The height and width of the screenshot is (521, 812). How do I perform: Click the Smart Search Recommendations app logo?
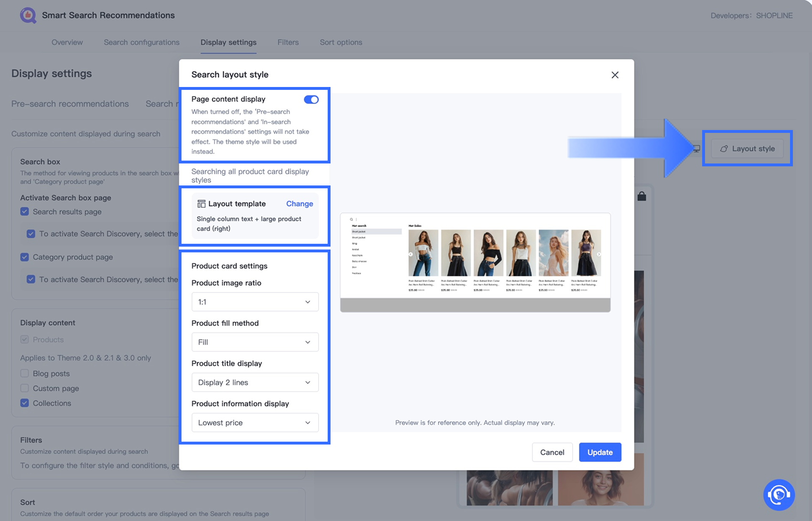click(x=28, y=15)
